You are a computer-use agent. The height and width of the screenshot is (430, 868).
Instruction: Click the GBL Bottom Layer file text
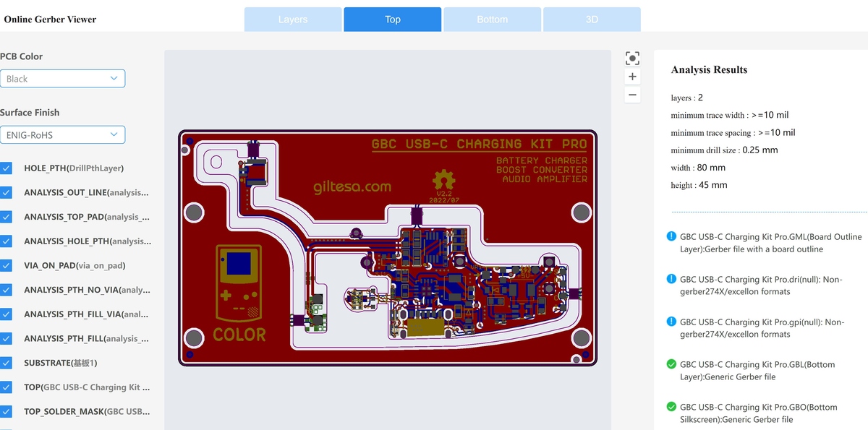click(x=759, y=371)
